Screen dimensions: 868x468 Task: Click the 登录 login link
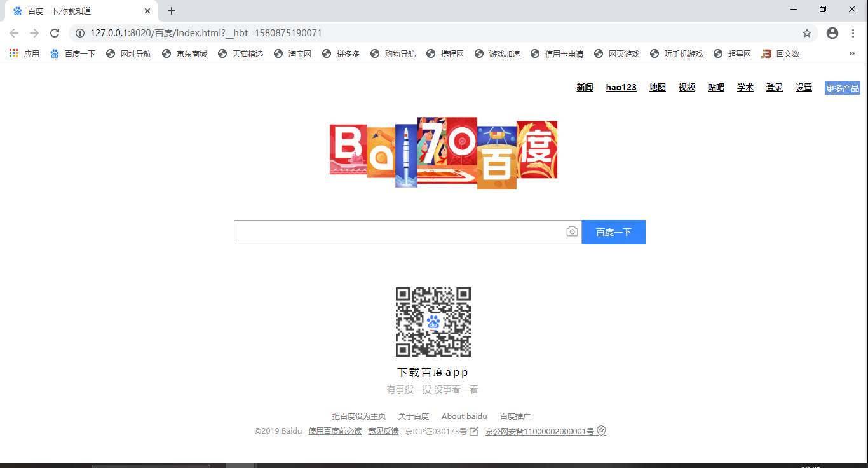coord(775,88)
